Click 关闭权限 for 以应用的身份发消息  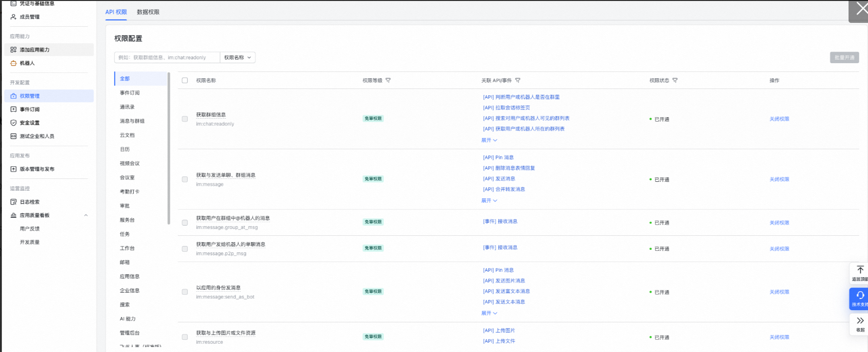(x=779, y=292)
